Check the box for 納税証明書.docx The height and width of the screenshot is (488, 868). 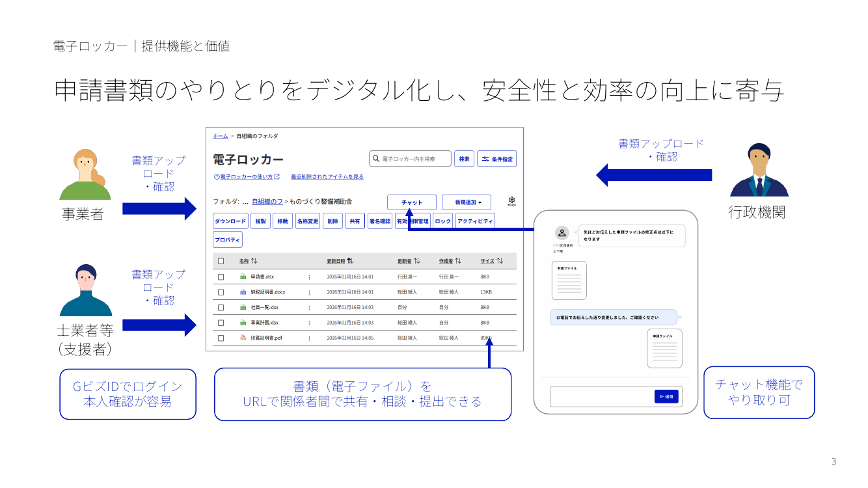[221, 292]
